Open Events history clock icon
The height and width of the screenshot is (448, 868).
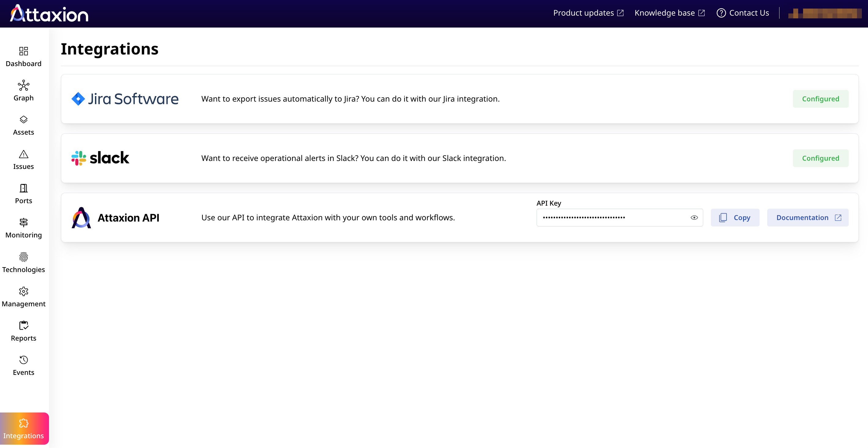24,360
